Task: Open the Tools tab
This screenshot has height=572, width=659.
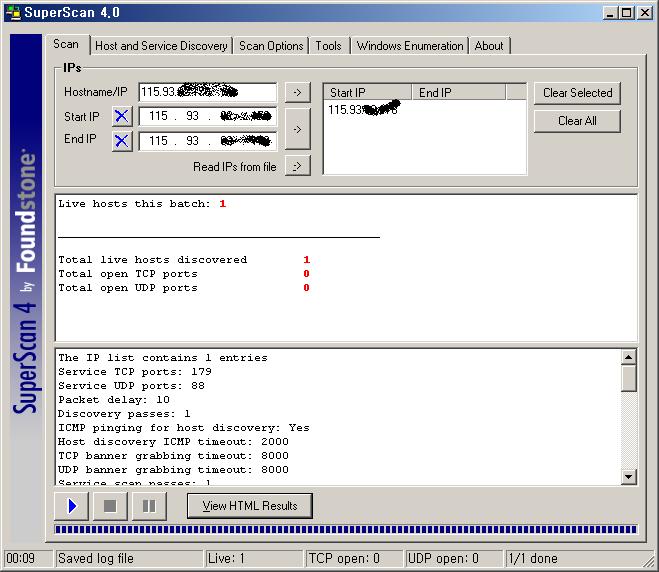Action: pos(328,46)
